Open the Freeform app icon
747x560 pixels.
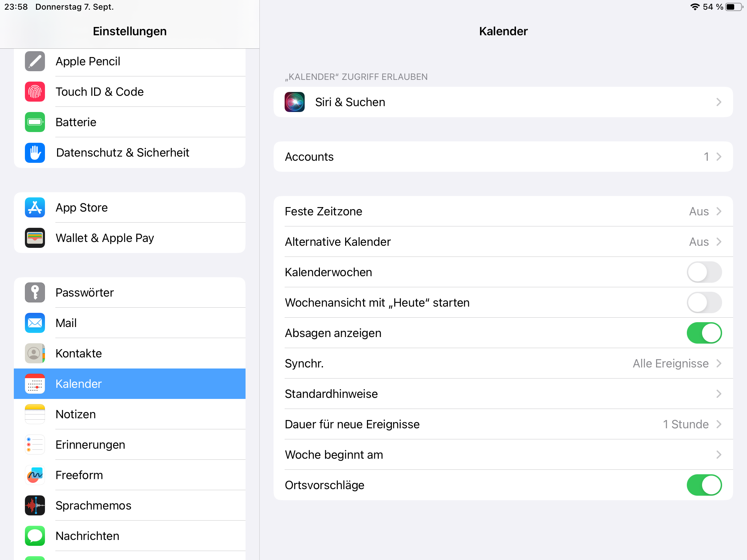[x=35, y=475]
